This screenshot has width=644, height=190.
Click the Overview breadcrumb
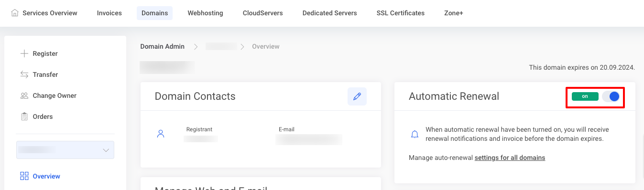266,46
